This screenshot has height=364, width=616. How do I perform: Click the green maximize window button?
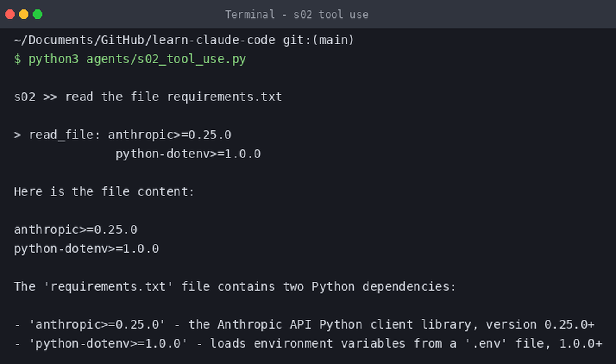(38, 14)
